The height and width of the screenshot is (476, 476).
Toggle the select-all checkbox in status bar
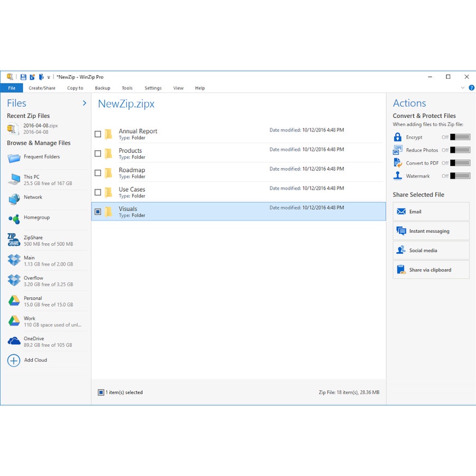[101, 392]
